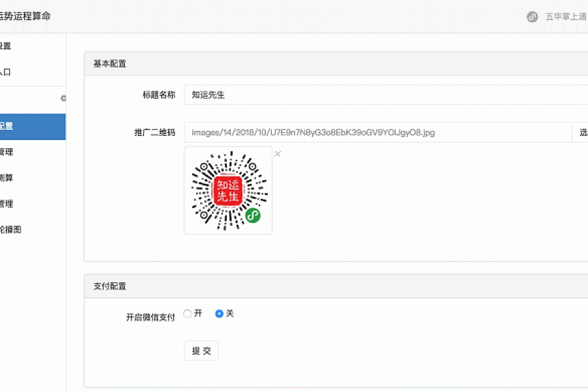Open the 五华掌上通 account link
The width and height of the screenshot is (588, 392).
(566, 16)
